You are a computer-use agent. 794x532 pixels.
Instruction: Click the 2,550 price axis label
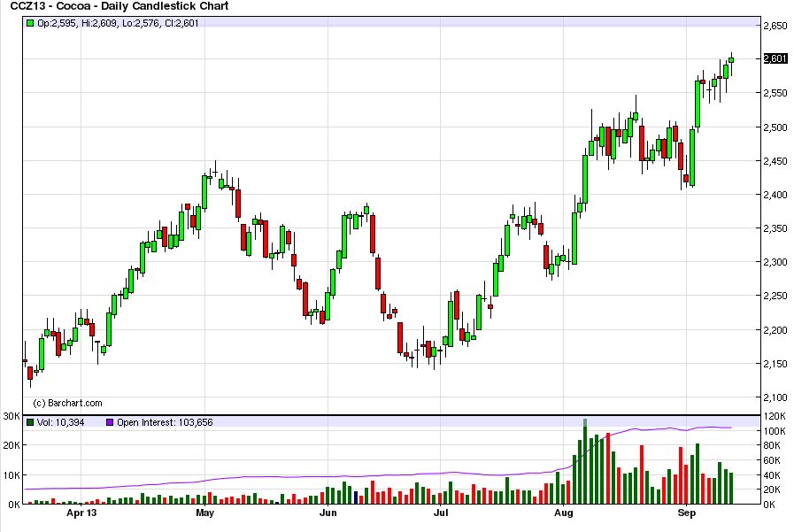pyautogui.click(x=775, y=93)
